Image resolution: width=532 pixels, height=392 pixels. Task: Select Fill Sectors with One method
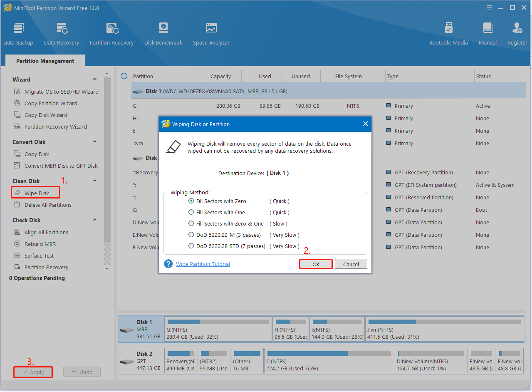click(x=191, y=212)
